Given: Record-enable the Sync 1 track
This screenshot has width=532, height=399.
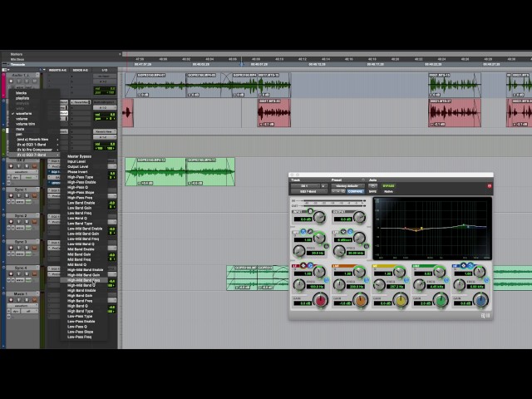Looking at the screenshot, I should point(11,195).
